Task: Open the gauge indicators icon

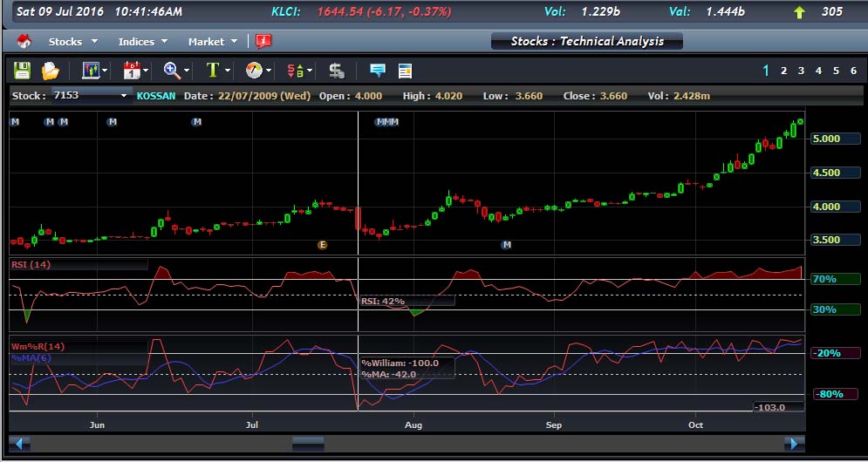Action: tap(254, 71)
